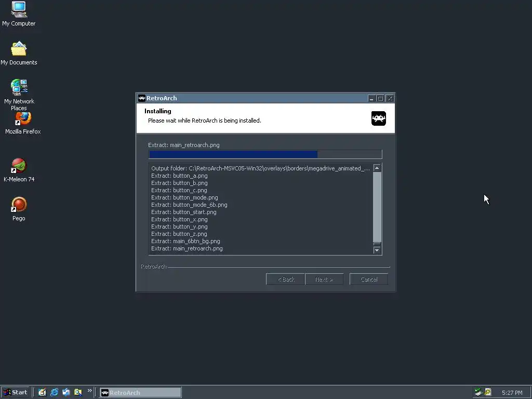Expand the quick launch overflow chevron
The width and height of the screenshot is (532, 399).
coord(89,391)
